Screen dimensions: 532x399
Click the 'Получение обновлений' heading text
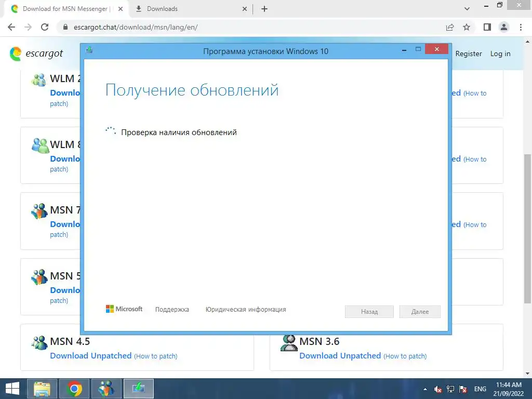pos(192,90)
